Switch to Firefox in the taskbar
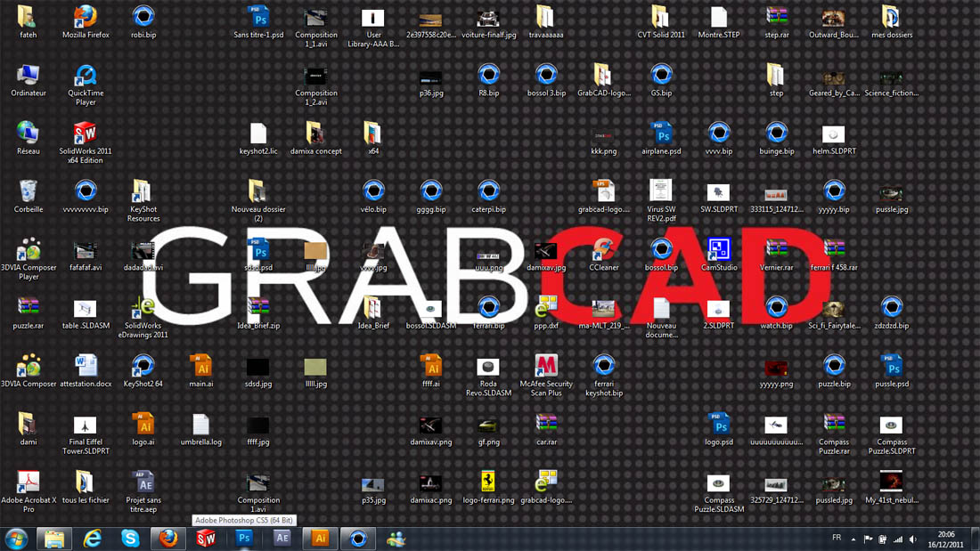This screenshot has height=551, width=980. (x=168, y=539)
